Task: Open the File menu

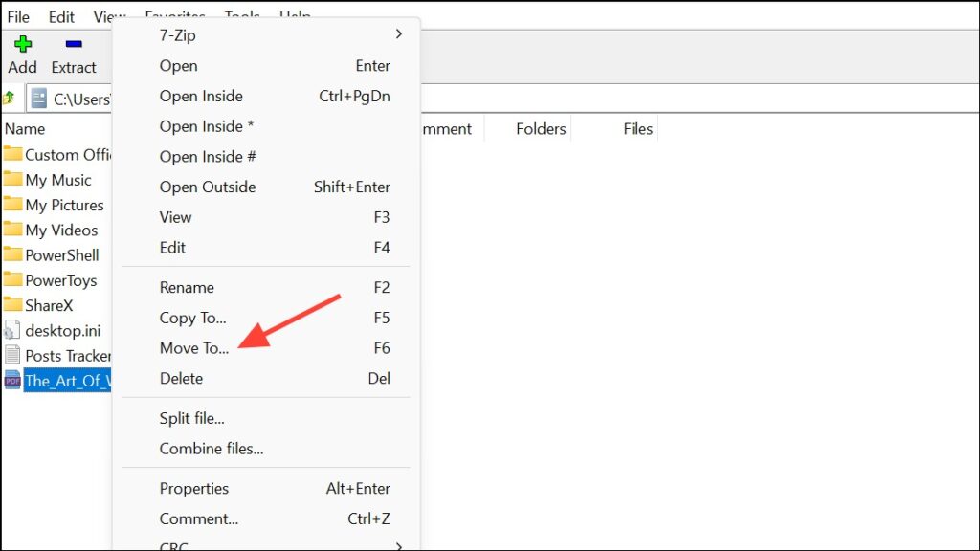Action: (18, 17)
